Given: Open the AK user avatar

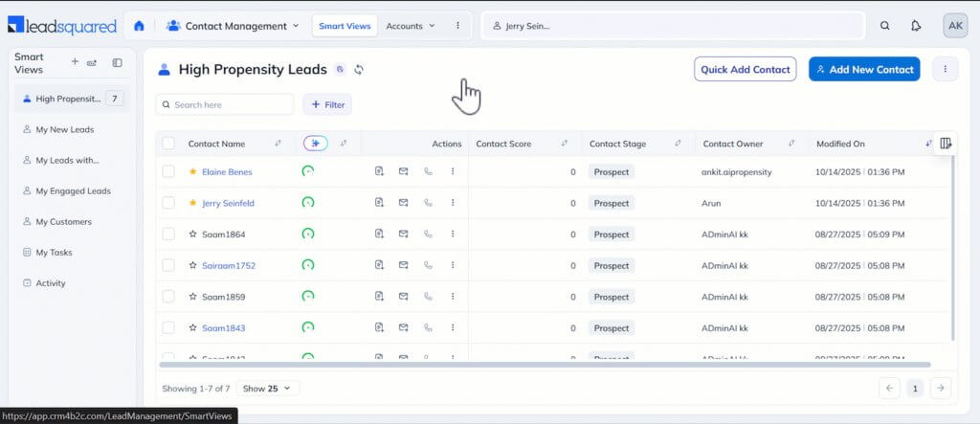Looking at the screenshot, I should pyautogui.click(x=955, y=26).
